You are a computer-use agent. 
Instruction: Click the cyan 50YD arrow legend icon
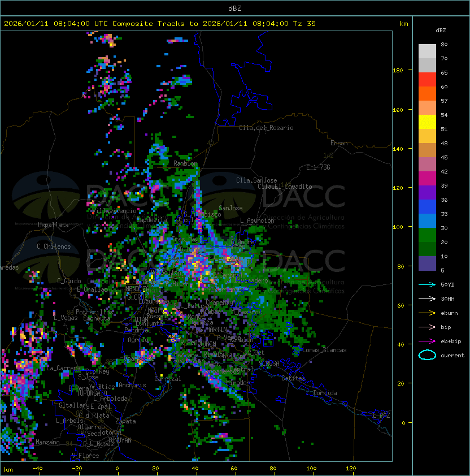(x=427, y=285)
